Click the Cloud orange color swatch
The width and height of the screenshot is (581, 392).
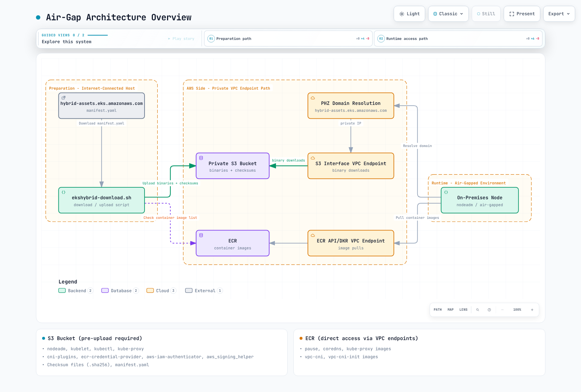[150, 291]
